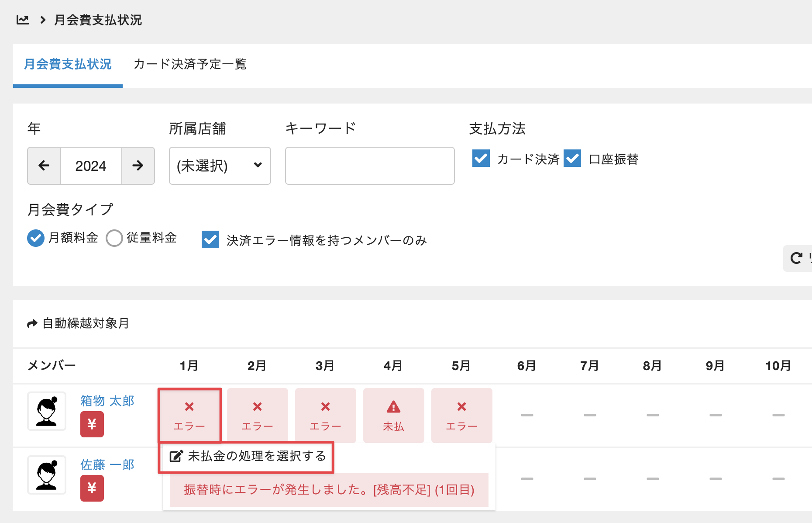Open 佐藤 一郎 member link
The width and height of the screenshot is (812, 523).
click(107, 464)
